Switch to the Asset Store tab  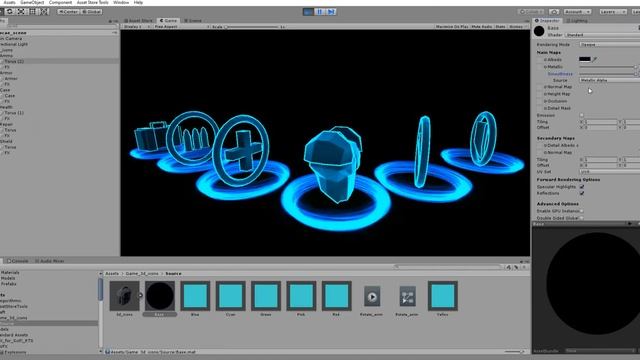(x=138, y=20)
